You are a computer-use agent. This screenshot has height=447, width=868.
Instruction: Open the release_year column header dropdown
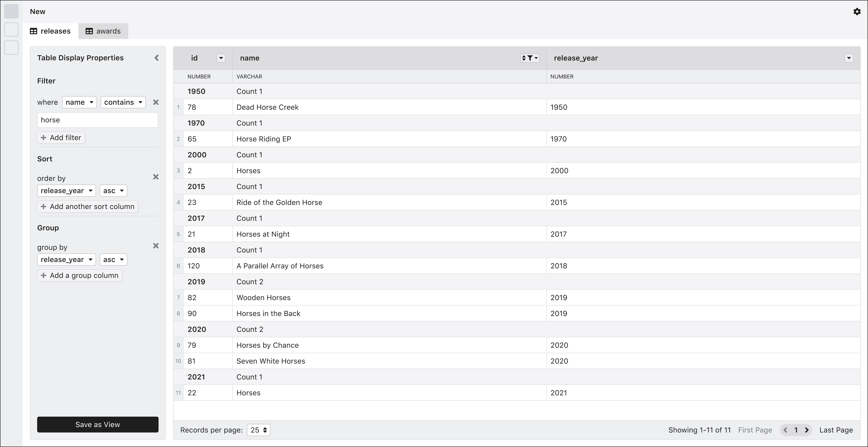point(849,58)
